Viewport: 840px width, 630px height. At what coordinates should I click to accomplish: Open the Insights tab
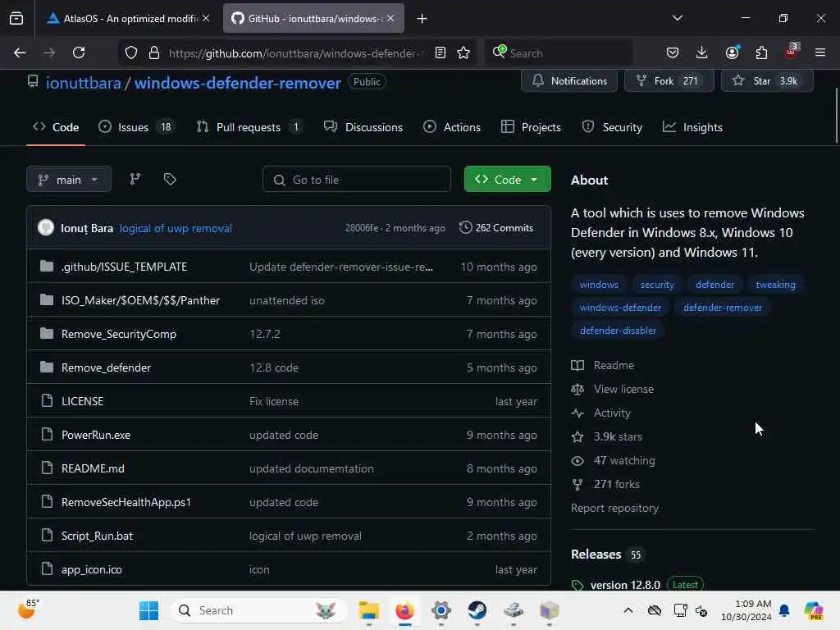pos(692,127)
